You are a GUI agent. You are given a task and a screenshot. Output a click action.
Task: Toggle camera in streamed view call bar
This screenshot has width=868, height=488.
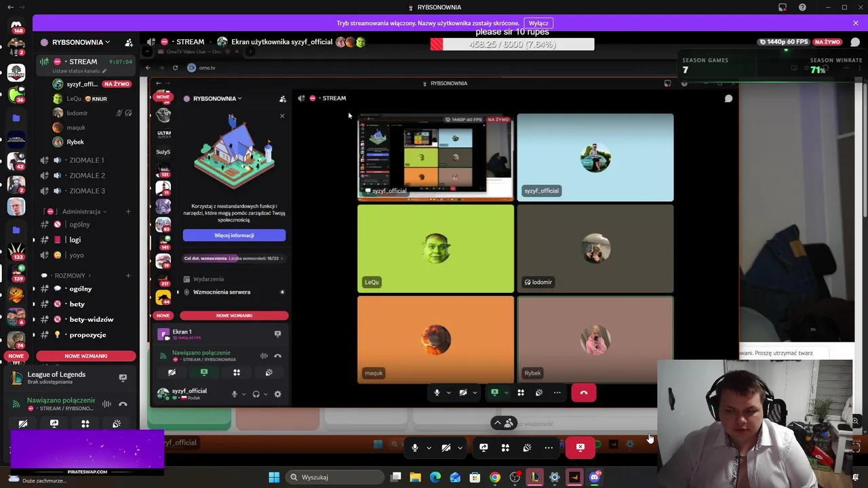point(463,392)
